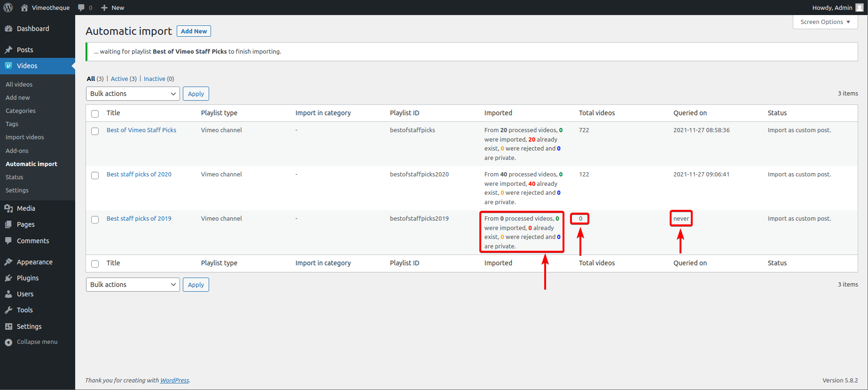Viewport: 868px width, 390px height.
Task: Click the Version 5.8.2 text
Action: (840, 380)
